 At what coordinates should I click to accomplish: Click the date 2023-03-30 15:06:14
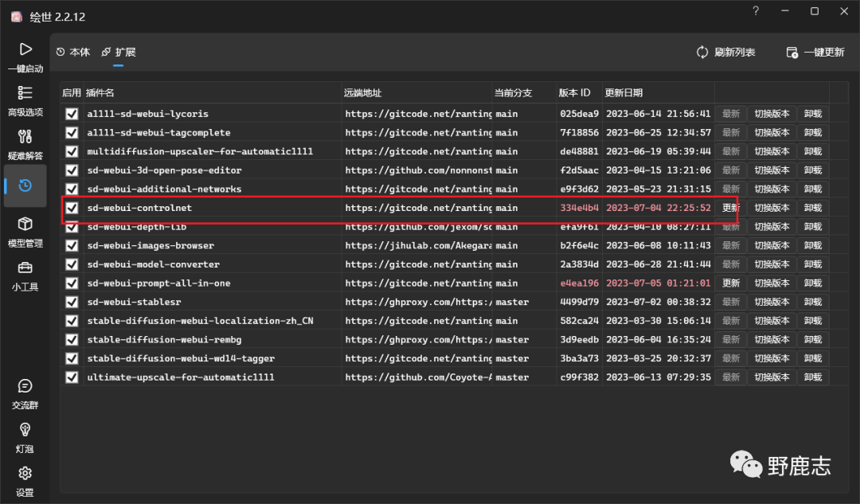(x=659, y=321)
